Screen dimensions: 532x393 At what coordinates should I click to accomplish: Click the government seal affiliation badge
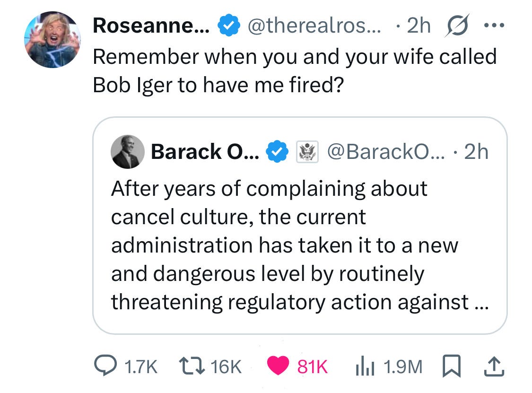pyautogui.click(x=307, y=152)
